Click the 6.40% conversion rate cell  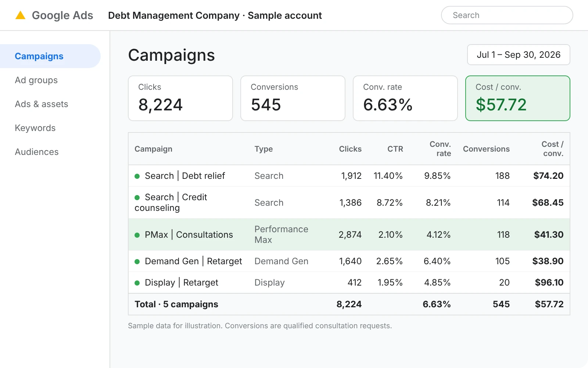tap(437, 261)
